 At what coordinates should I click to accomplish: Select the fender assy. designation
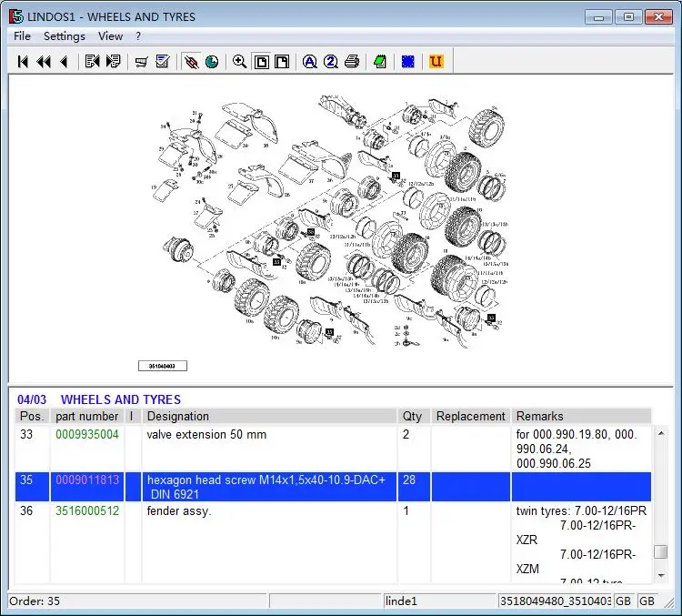coord(179,510)
